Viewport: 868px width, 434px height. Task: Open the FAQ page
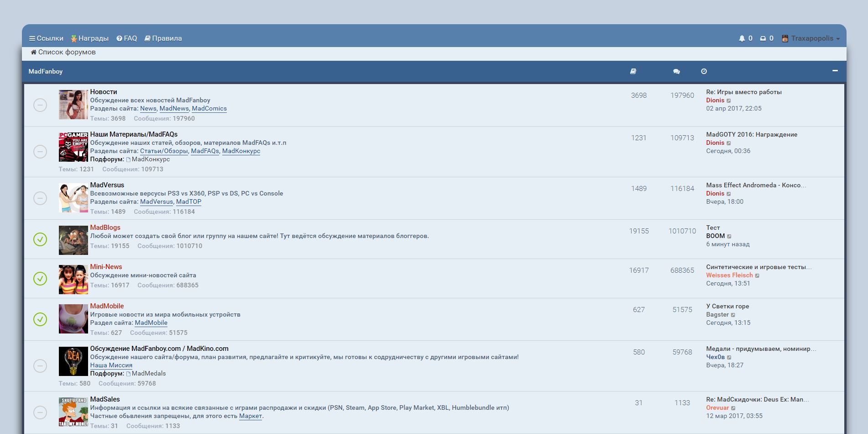tap(126, 38)
